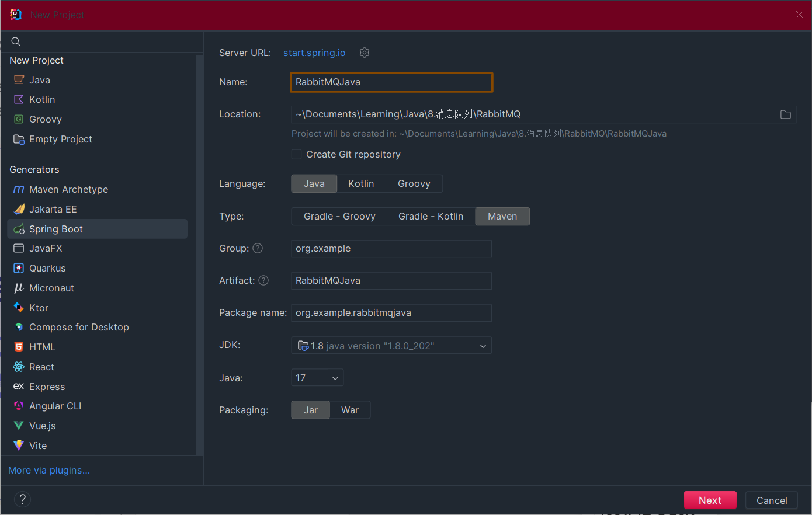
Task: Open the JDK version dropdown
Action: (x=391, y=346)
